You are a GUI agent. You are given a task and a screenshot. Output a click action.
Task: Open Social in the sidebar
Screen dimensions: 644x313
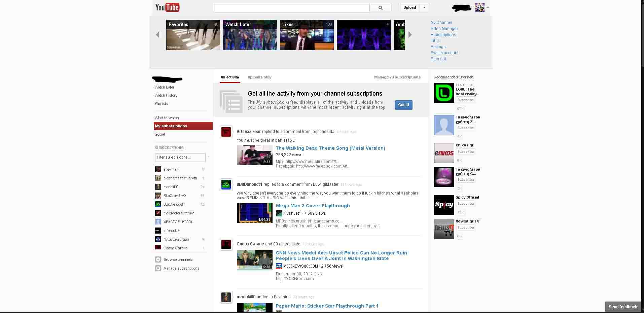[160, 134]
